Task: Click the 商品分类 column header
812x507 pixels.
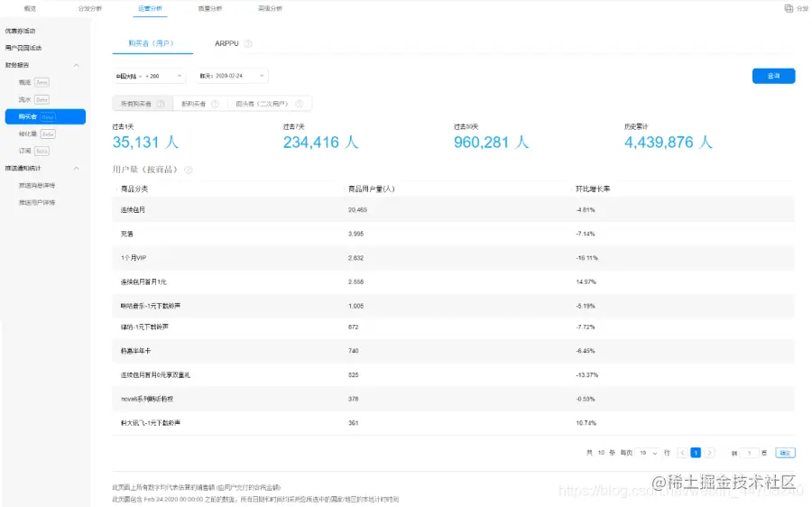Action: pos(134,189)
